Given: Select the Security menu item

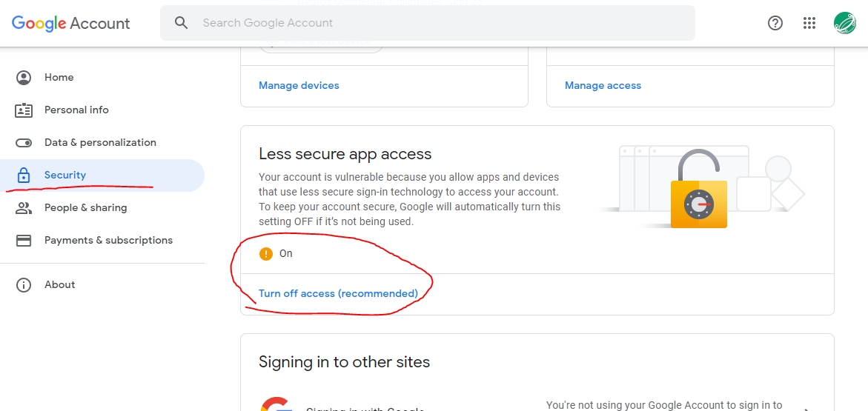Looking at the screenshot, I should (65, 176).
